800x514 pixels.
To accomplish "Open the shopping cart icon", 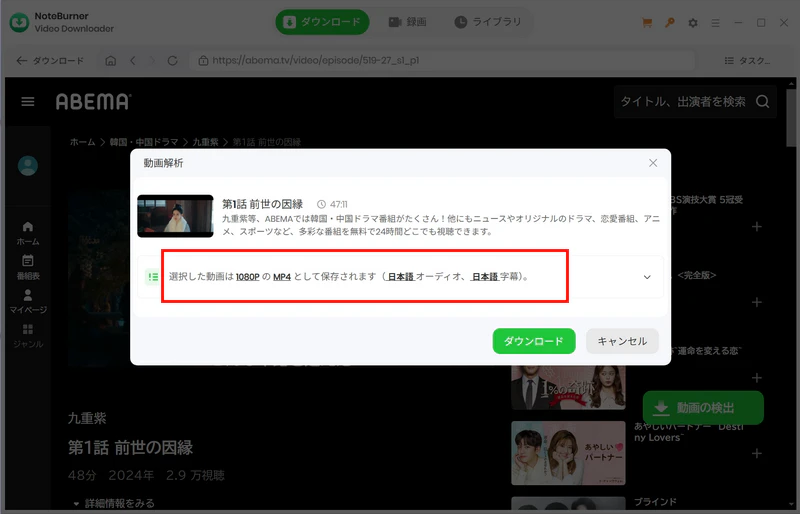I will point(647,22).
